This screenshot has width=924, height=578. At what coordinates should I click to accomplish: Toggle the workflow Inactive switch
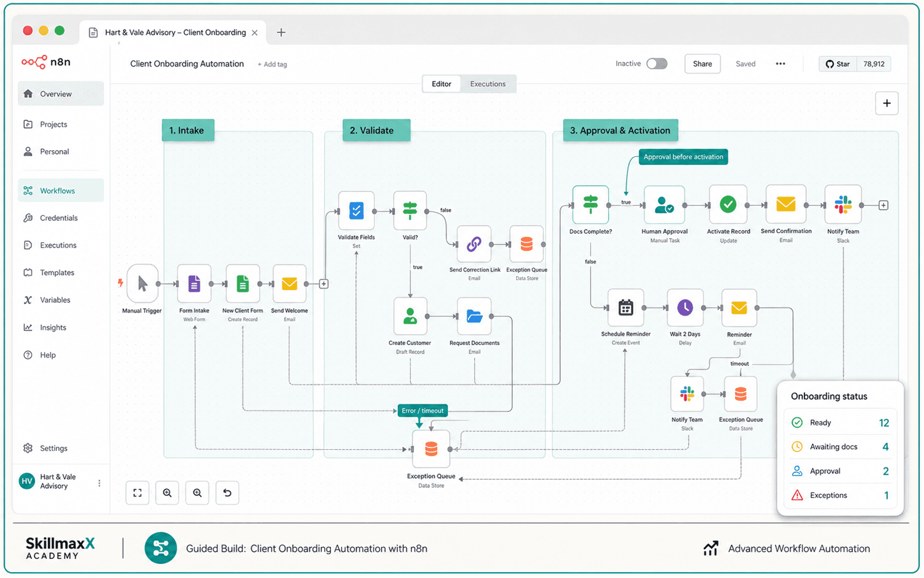(x=657, y=64)
